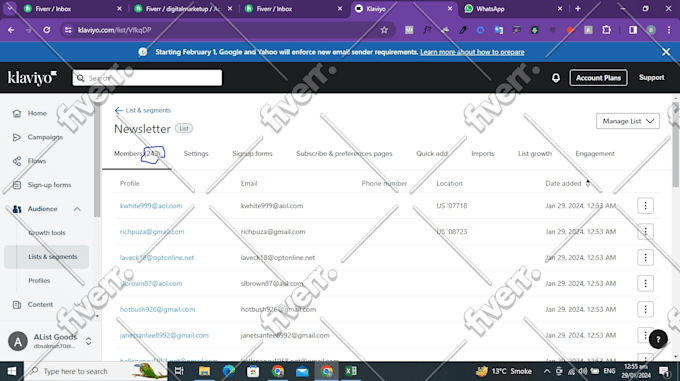The width and height of the screenshot is (680, 381).
Task: Dismiss the blue announcement banner
Action: click(666, 52)
